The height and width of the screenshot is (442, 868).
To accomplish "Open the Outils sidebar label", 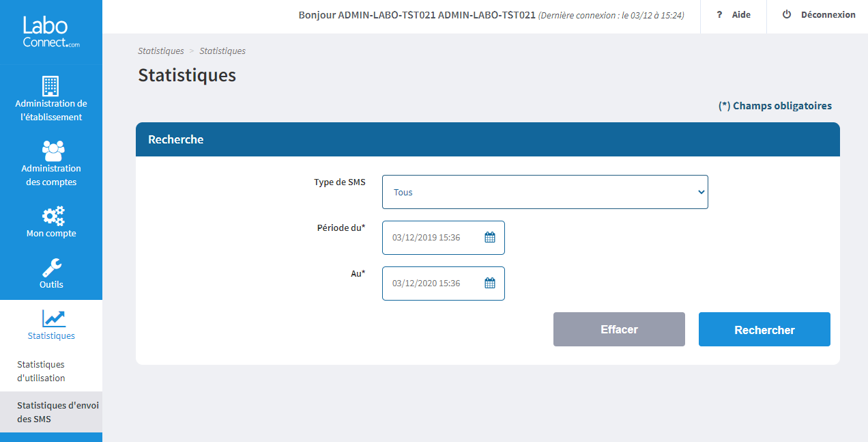I will 51,285.
